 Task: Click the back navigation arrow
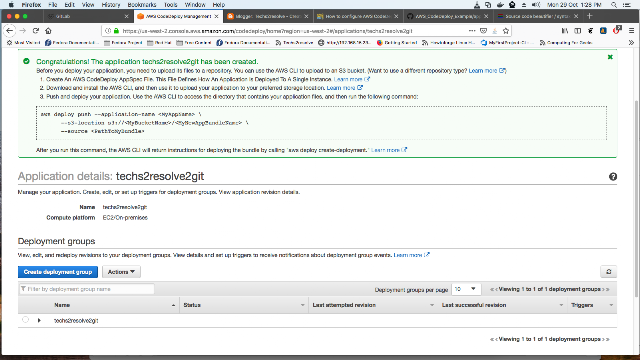(x=9, y=31)
